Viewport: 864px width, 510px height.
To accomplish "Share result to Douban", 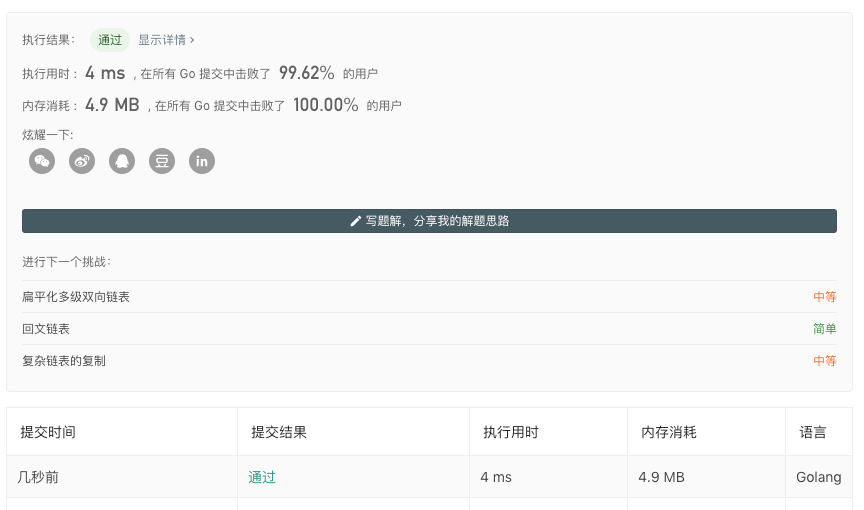I will pyautogui.click(x=162, y=161).
